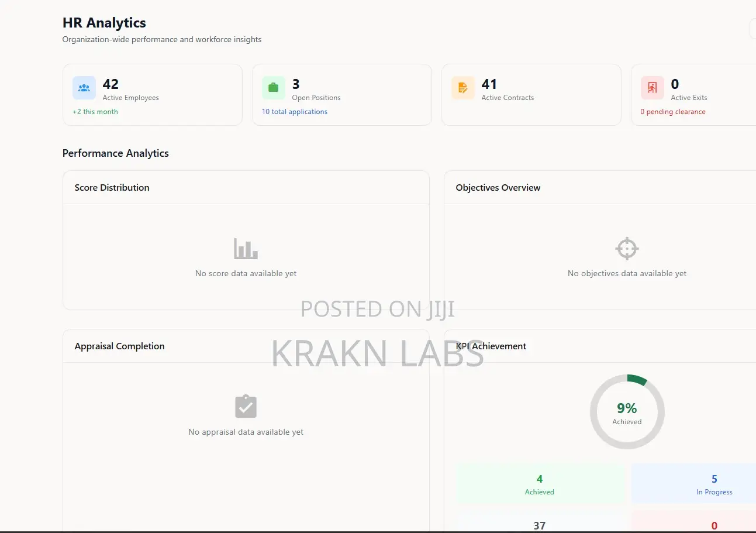
Task: Click the No score data available yet message
Action: point(246,273)
